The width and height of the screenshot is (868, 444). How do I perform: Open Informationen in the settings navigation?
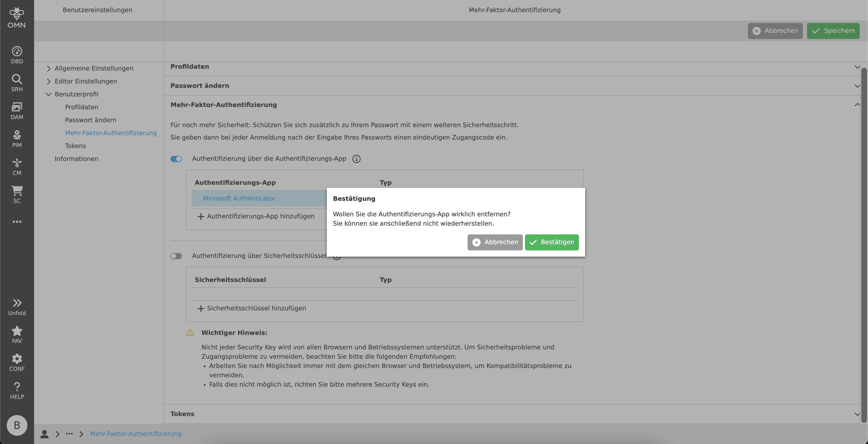point(76,158)
